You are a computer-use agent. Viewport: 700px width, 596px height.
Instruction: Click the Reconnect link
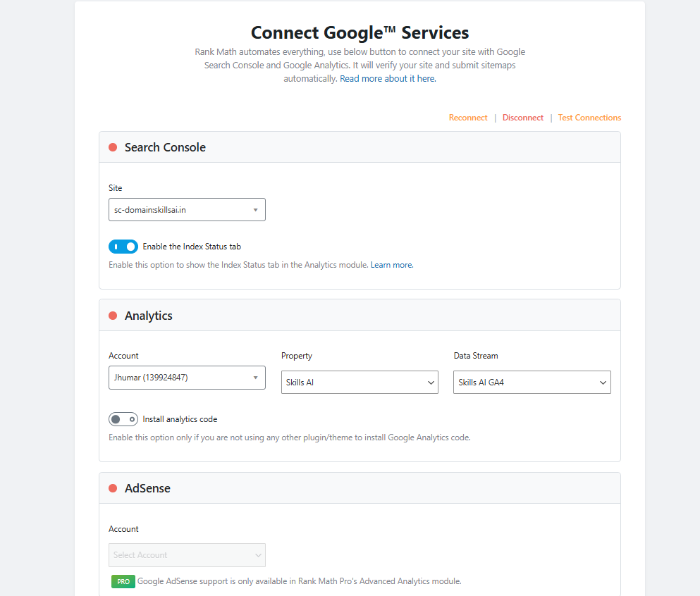(468, 118)
